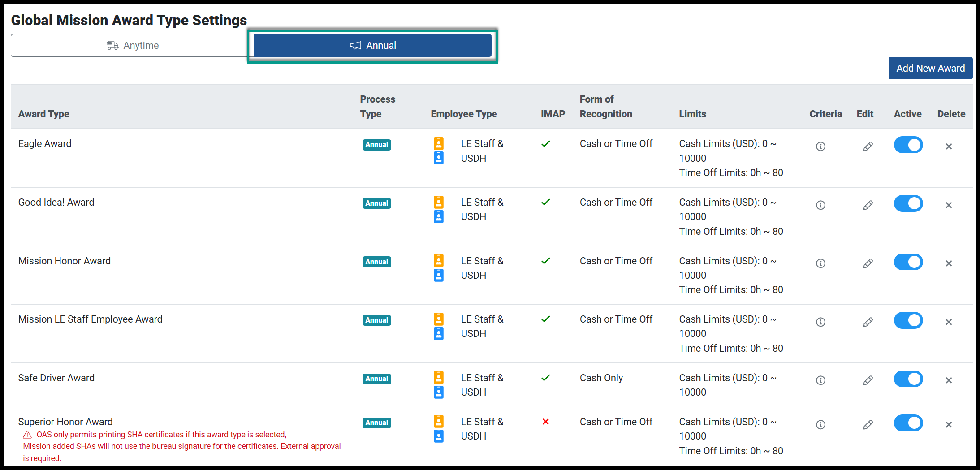980x470 pixels.
Task: Open criteria info for Mission Honor Award
Action: [820, 263]
